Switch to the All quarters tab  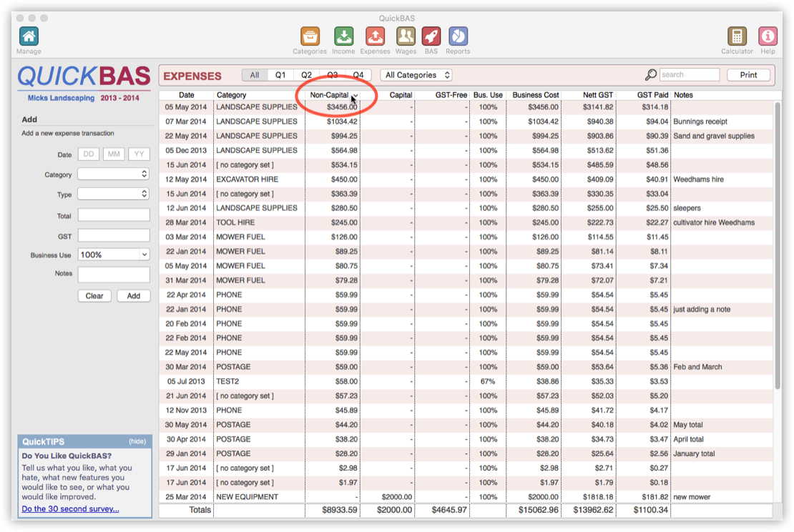[255, 74]
